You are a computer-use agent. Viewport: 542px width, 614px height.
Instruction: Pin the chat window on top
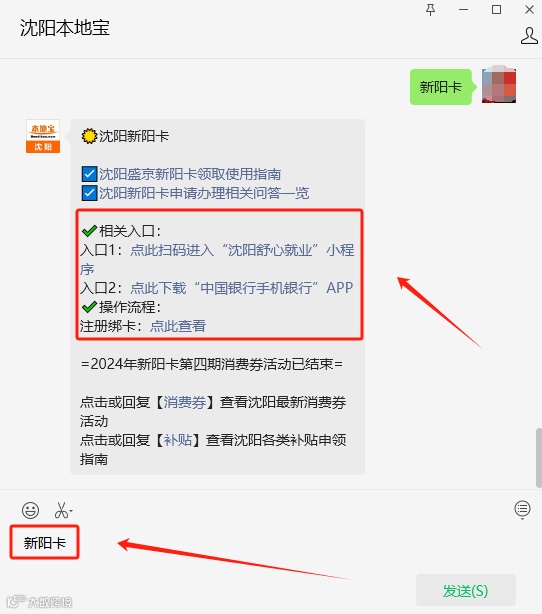point(430,10)
